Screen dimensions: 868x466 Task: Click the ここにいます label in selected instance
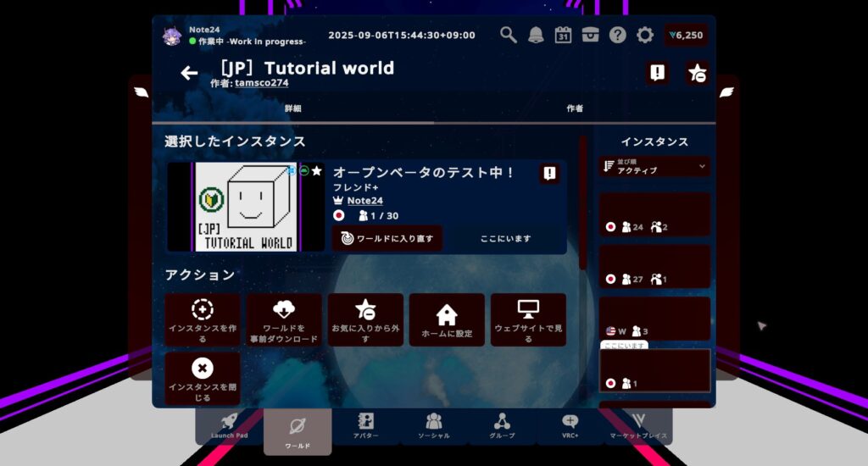click(505, 239)
